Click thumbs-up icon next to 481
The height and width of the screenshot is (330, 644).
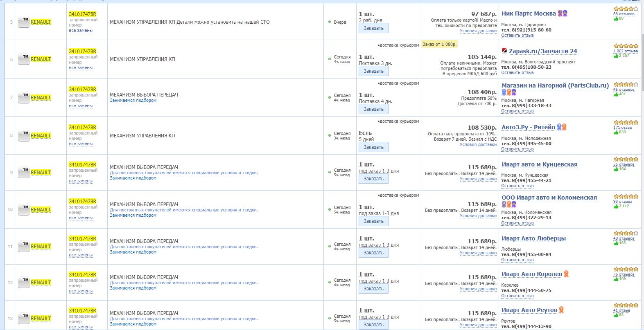click(x=616, y=94)
